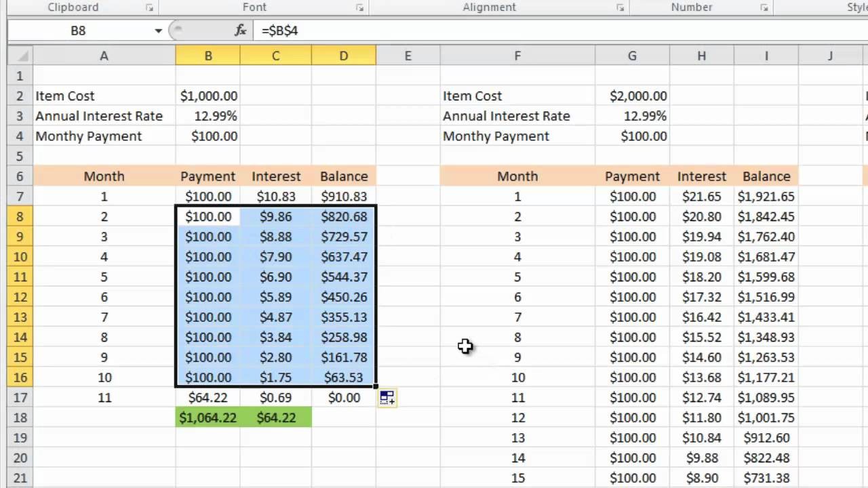Viewport: 868px width, 488px height.
Task: Click the Item Cost label in column A
Action: pos(65,96)
